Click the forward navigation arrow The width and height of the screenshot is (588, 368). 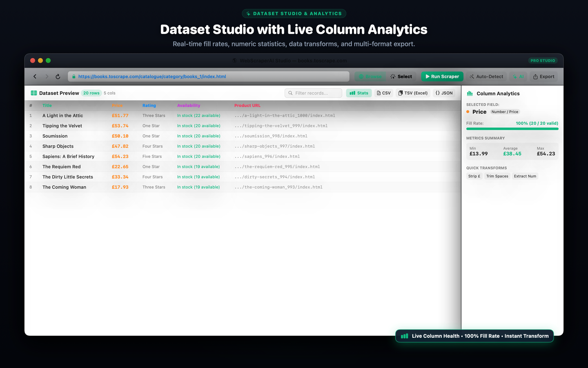click(47, 76)
